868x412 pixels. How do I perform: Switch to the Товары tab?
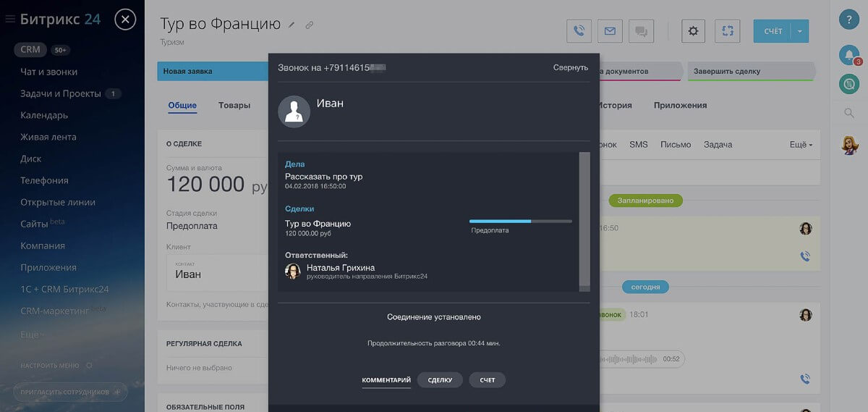[234, 106]
